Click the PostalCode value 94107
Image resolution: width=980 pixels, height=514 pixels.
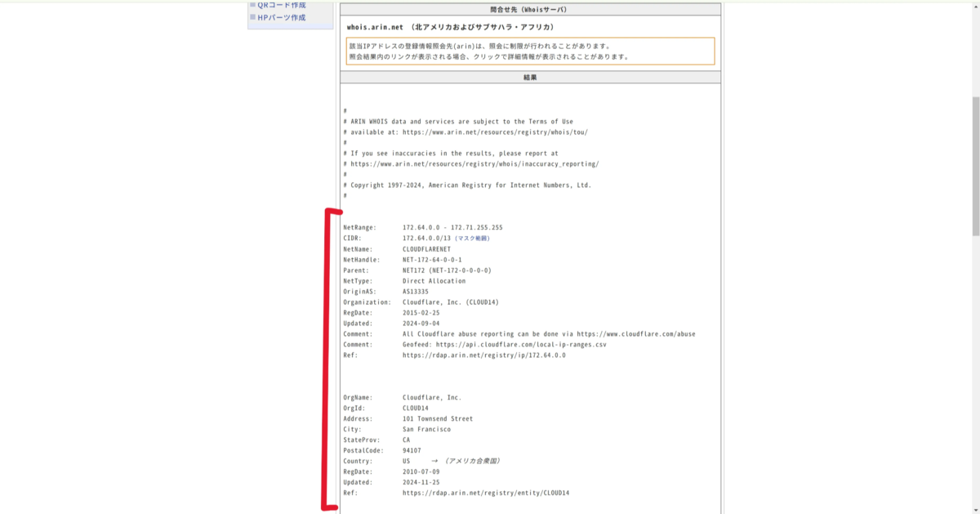(412, 450)
